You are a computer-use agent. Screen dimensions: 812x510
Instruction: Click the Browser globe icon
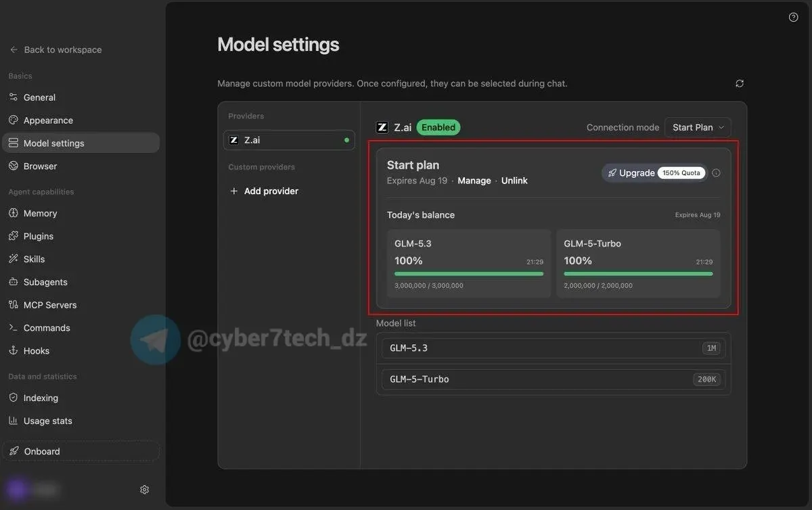pos(14,166)
